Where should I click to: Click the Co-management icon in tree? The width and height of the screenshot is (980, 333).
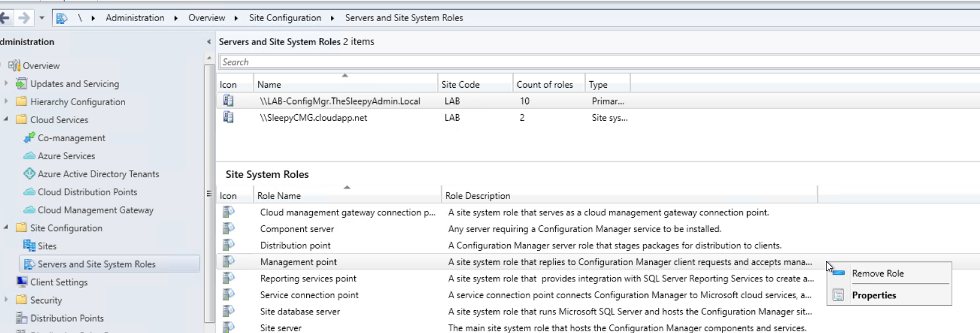(x=29, y=138)
